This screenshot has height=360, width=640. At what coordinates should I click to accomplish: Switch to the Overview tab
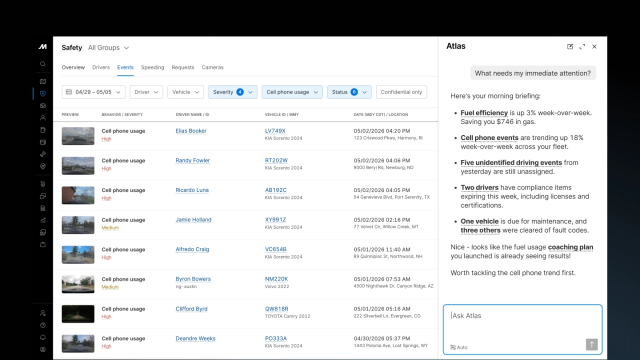[x=73, y=67]
